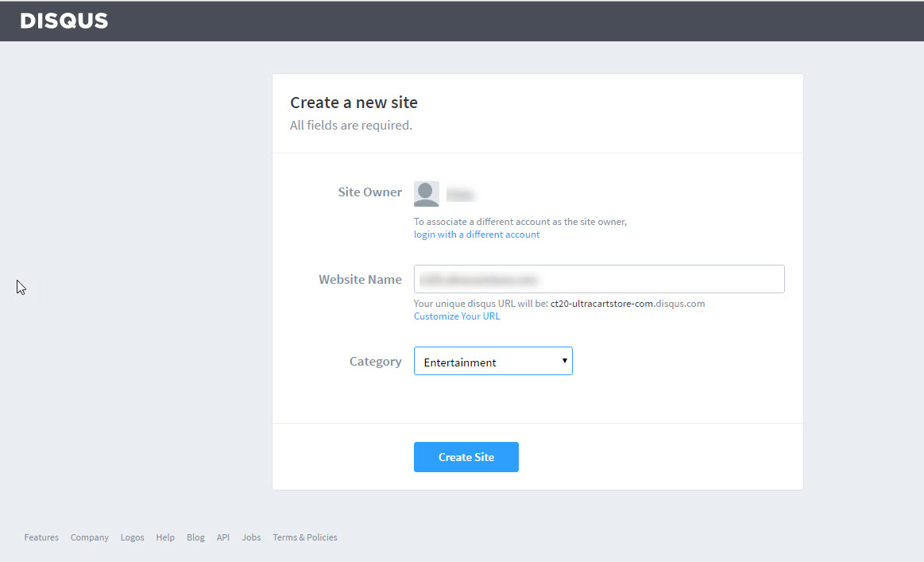Screen dimensions: 924x562
Task: Click the Create a new site heading
Action: click(x=354, y=103)
